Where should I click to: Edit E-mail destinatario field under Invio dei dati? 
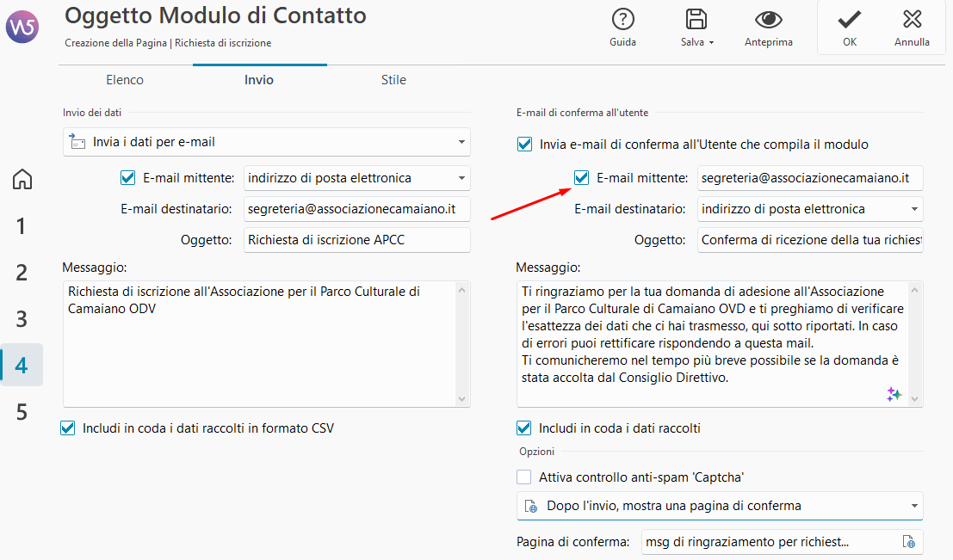[357, 209]
